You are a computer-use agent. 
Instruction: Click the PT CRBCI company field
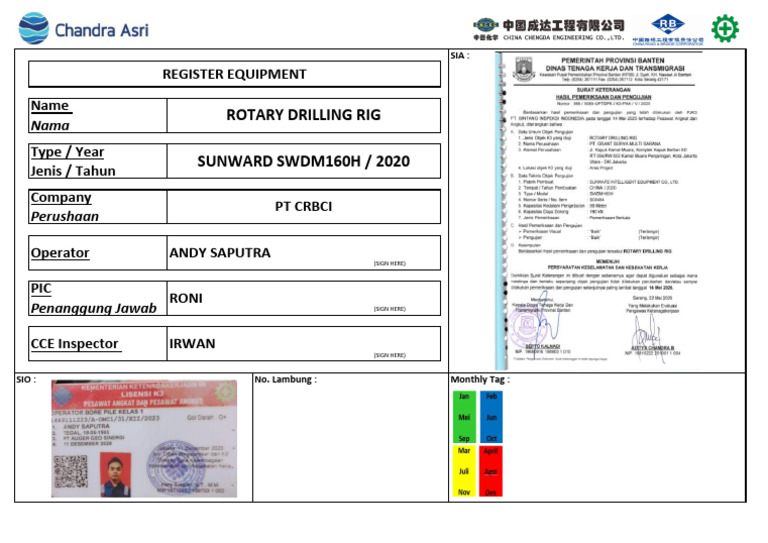pos(303,207)
